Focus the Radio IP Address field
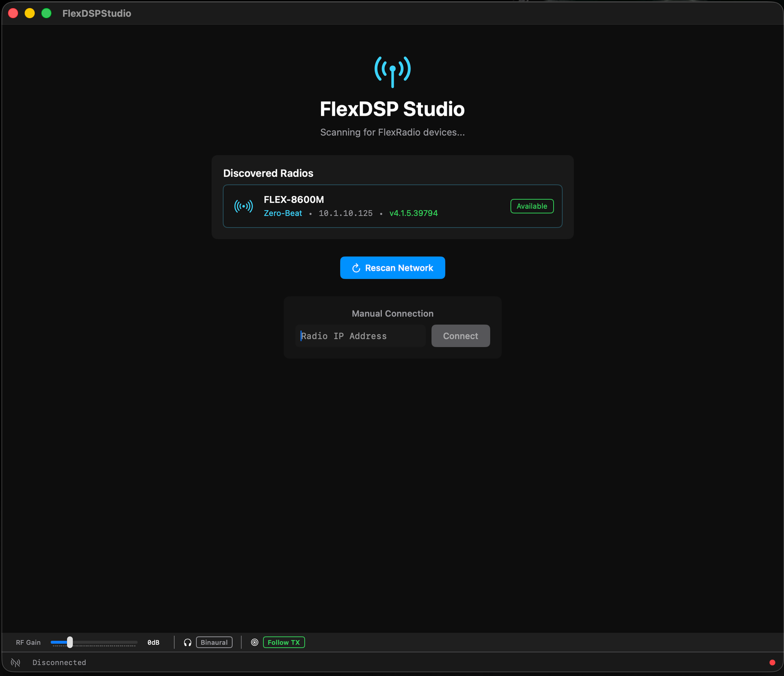 (x=360, y=336)
